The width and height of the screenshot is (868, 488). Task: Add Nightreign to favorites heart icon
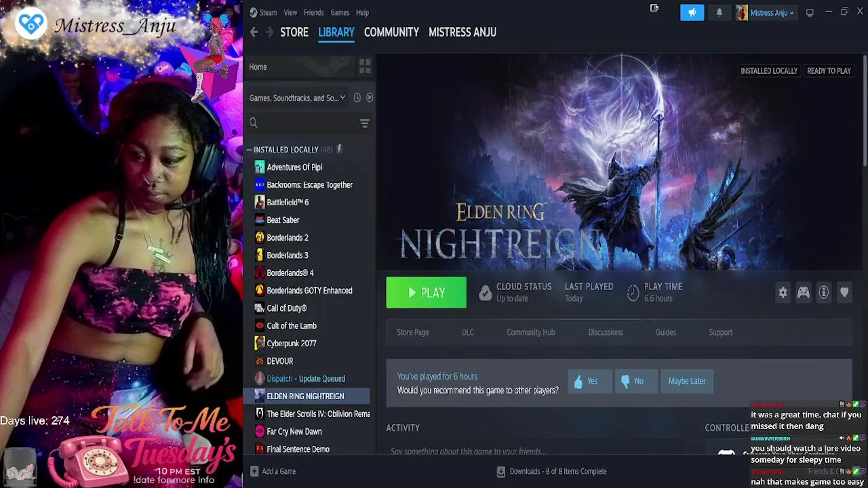(x=844, y=292)
